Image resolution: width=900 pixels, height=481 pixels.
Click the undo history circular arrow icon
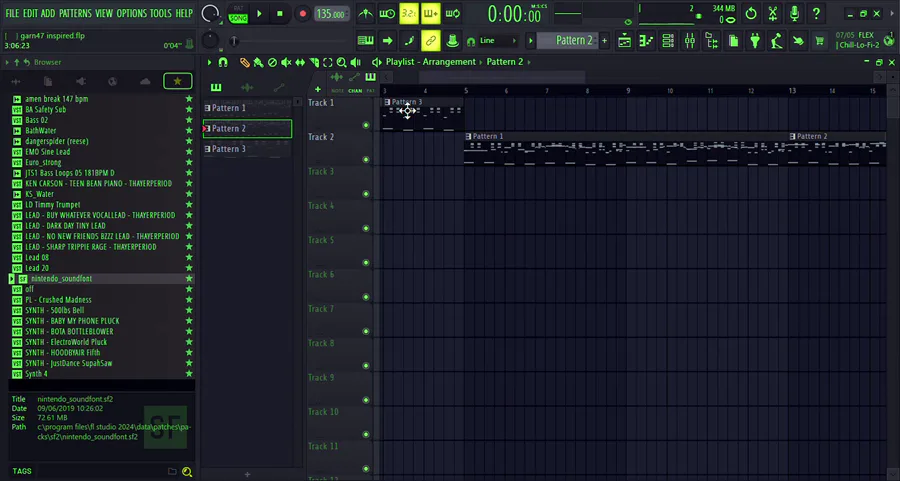[751, 14]
